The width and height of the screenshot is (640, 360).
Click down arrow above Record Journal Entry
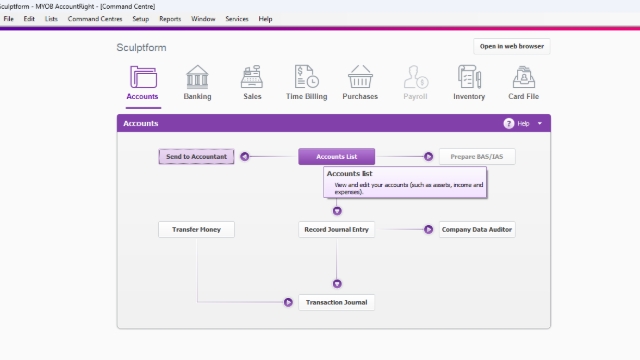coord(337,211)
